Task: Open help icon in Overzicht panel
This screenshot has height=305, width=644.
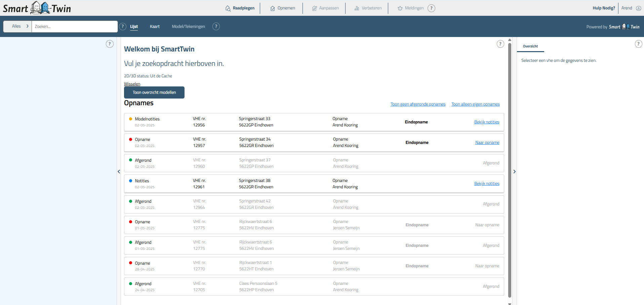Action: 638,44
